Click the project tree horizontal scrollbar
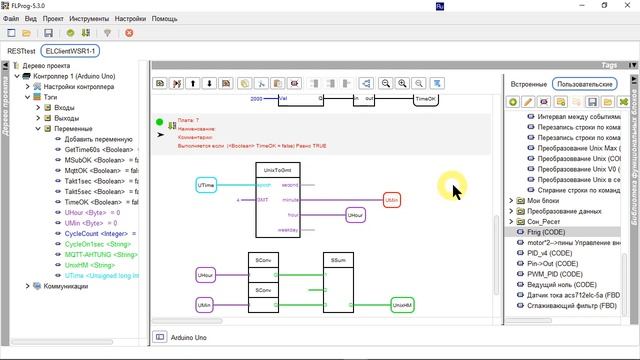Viewport: 640px width, 360px height. pyautogui.click(x=62, y=341)
